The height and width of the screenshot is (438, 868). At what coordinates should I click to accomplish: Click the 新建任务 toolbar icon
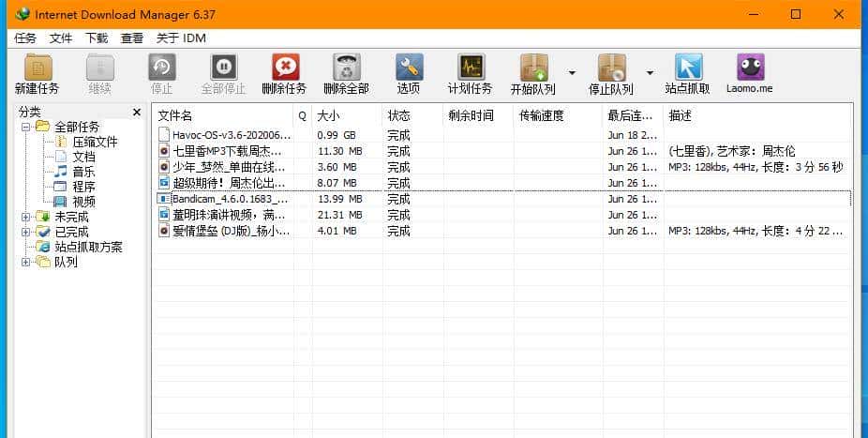(x=38, y=68)
